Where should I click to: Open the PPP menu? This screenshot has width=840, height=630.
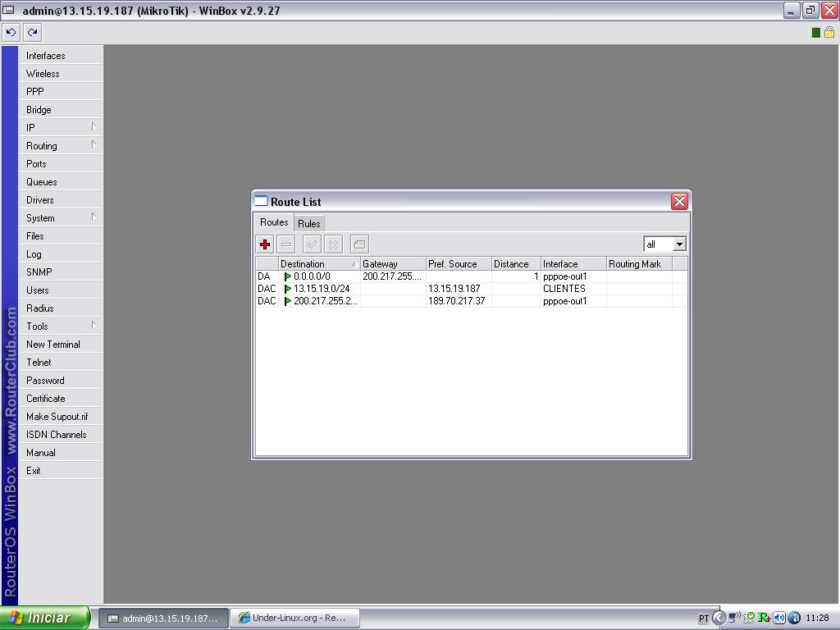(x=60, y=92)
